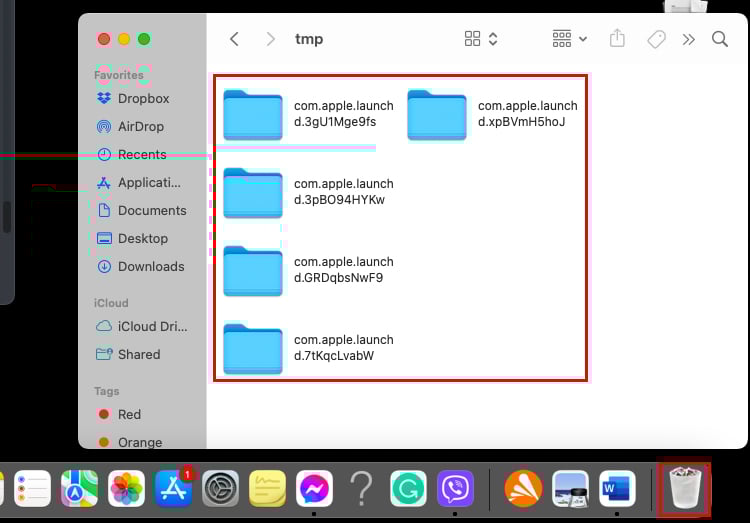Open System Preferences from the Dock
The height and width of the screenshot is (523, 750).
coord(220,489)
